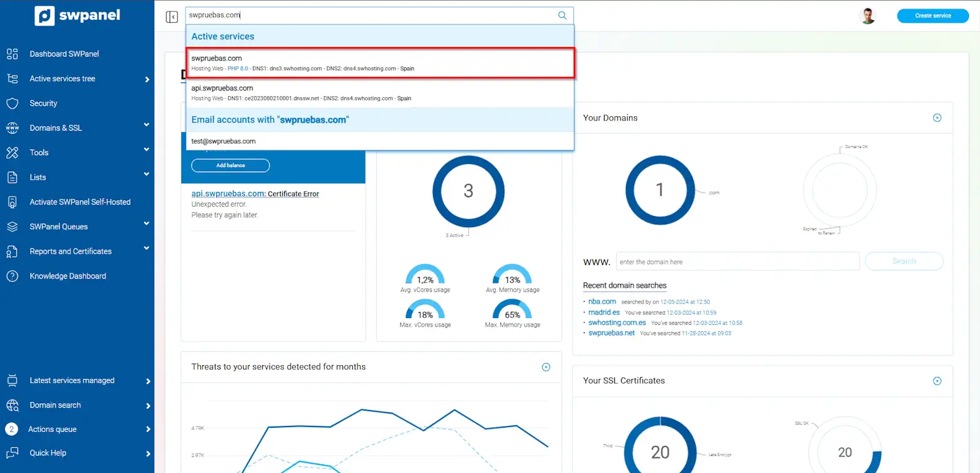980x473 pixels.
Task: Click the Security shield icon
Action: pos(12,103)
